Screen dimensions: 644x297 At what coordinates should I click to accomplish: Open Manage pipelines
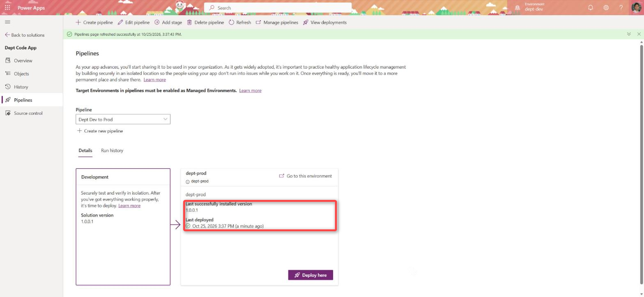[x=277, y=22]
